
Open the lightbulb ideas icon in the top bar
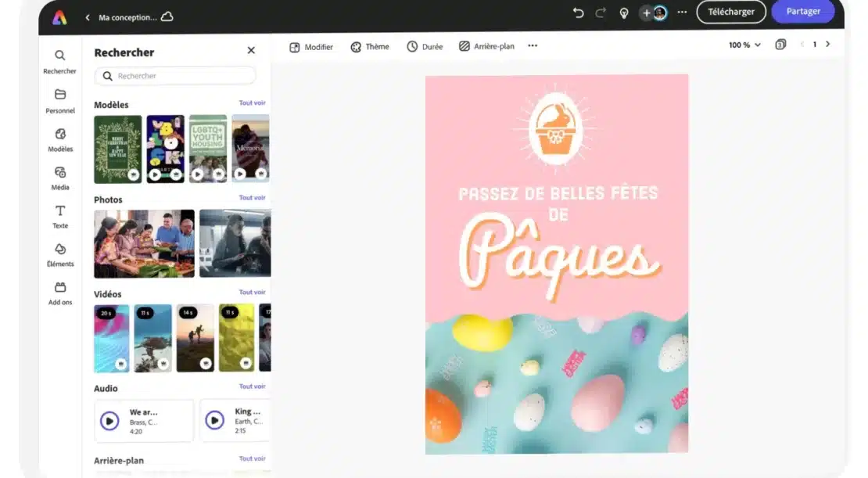click(x=623, y=13)
